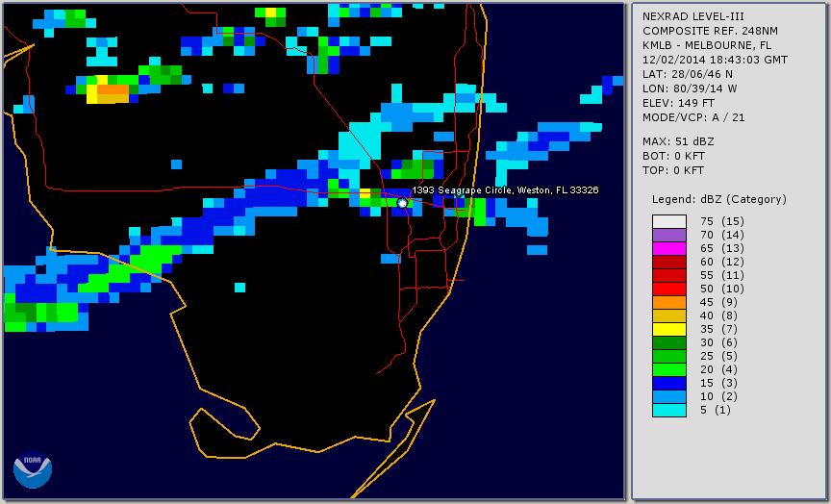Image resolution: width=831 pixels, height=504 pixels.
Task: Click the 12/02/2014 18:43:03 GMT timestamp
Action: [x=715, y=60]
